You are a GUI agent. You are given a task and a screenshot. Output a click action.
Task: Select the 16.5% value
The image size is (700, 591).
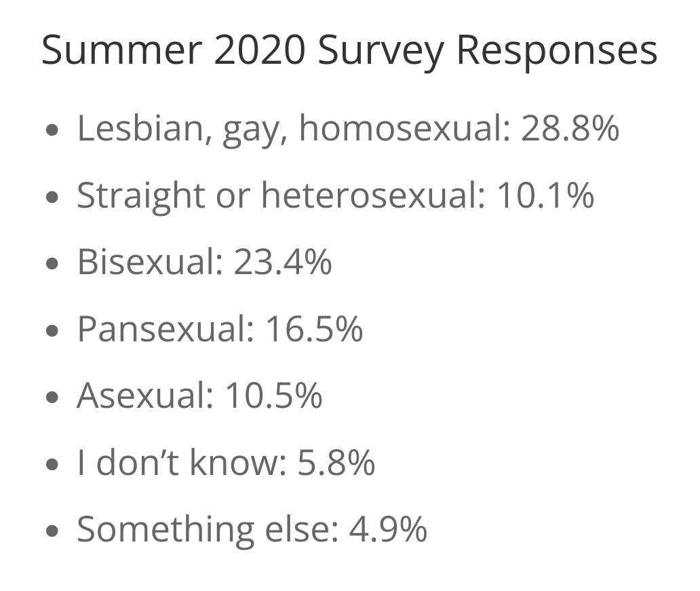[x=314, y=329]
